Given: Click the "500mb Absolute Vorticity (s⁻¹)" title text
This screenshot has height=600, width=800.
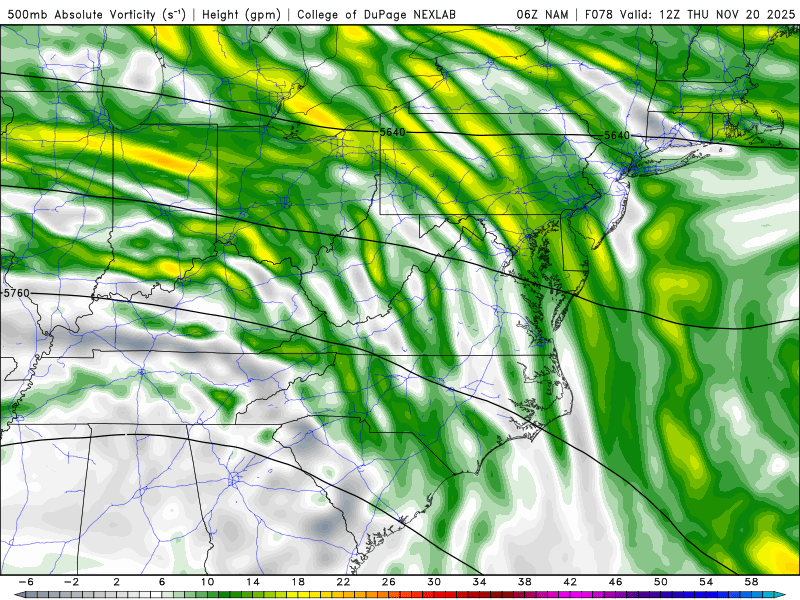Looking at the screenshot, I should [x=96, y=14].
